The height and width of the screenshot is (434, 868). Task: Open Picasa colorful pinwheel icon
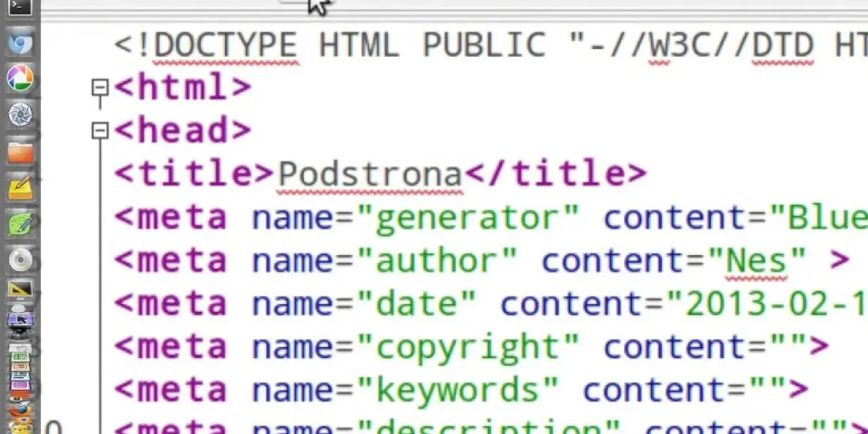pos(20,78)
